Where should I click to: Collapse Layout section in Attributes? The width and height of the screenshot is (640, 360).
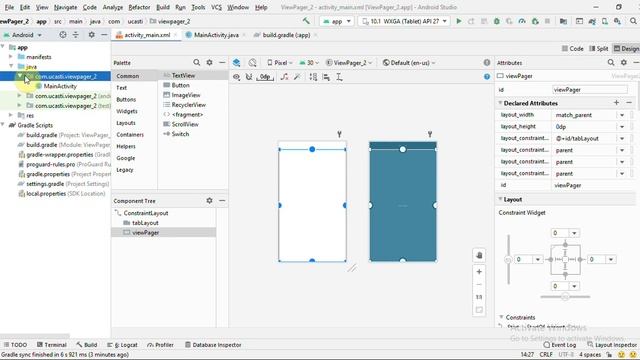click(500, 199)
